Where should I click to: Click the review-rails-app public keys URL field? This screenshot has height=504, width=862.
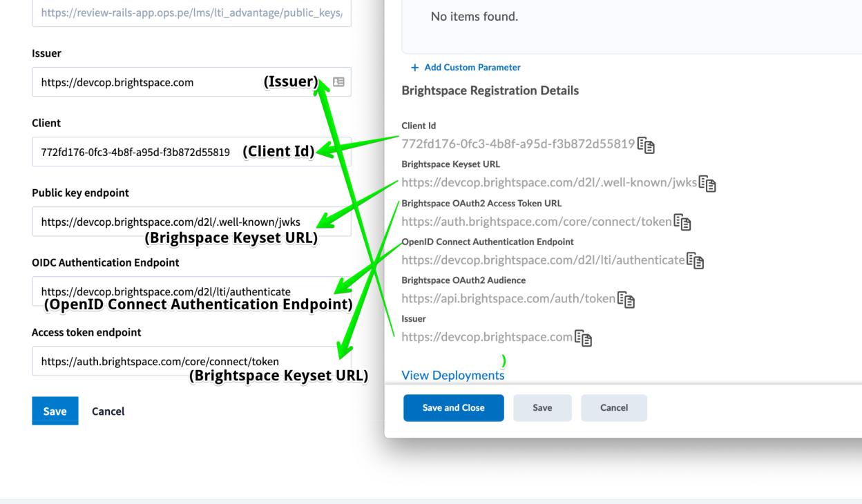click(191, 12)
